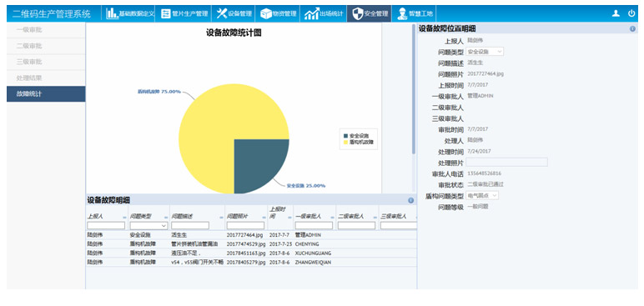Open the 物资管理 box menu
The height and width of the screenshot is (306, 644).
click(x=278, y=13)
